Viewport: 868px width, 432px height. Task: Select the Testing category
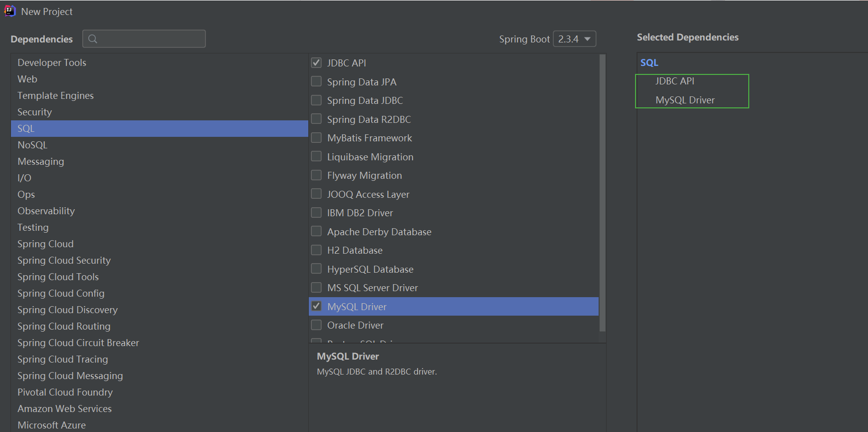(x=160, y=227)
